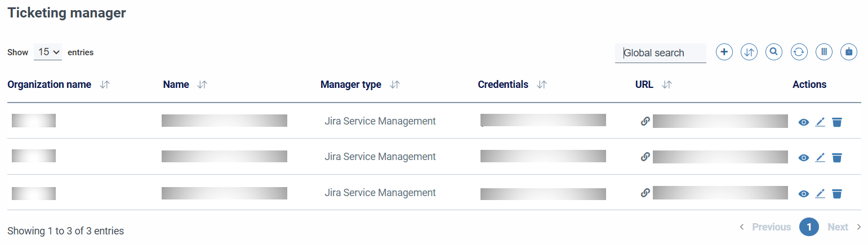Click the export download icon
Screen dimensions: 868x244
pos(849,52)
